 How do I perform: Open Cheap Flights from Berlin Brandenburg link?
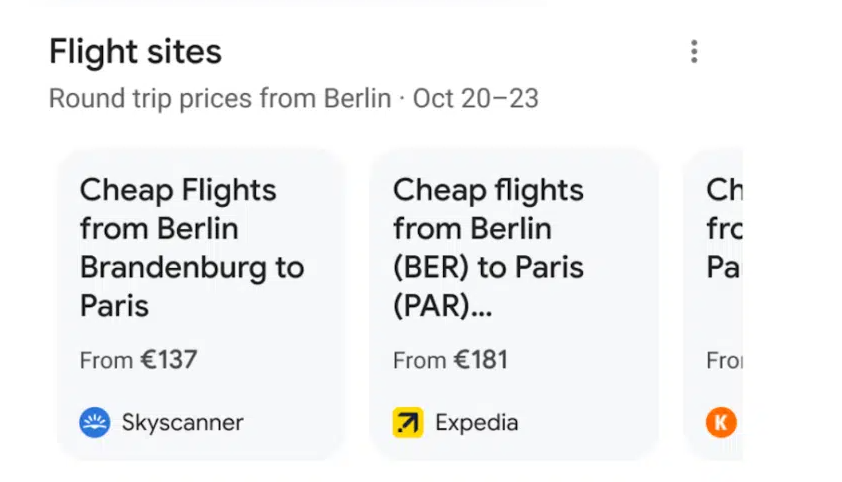tap(192, 248)
